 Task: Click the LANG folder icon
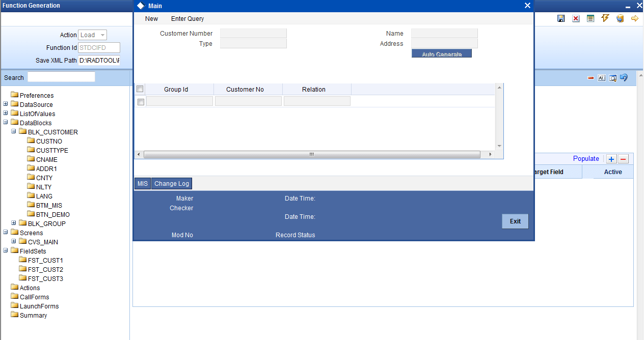click(x=31, y=196)
